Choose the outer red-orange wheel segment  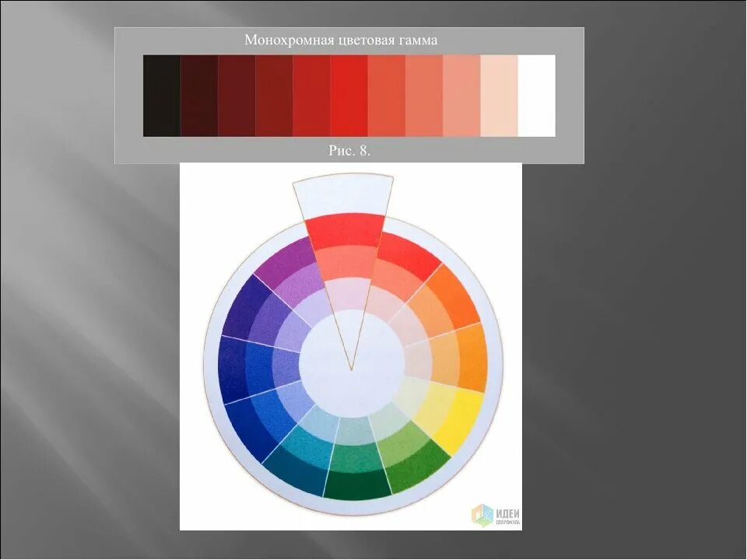(455, 296)
